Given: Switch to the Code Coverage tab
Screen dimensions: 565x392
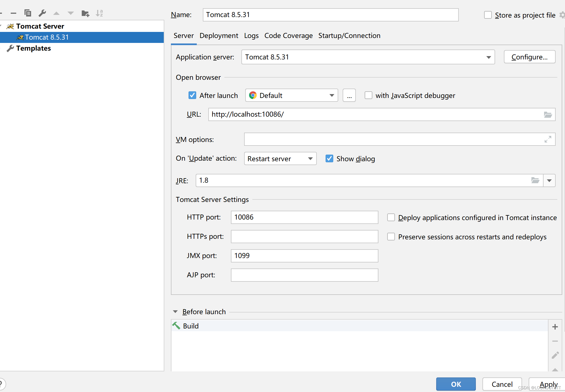Looking at the screenshot, I should pos(288,36).
